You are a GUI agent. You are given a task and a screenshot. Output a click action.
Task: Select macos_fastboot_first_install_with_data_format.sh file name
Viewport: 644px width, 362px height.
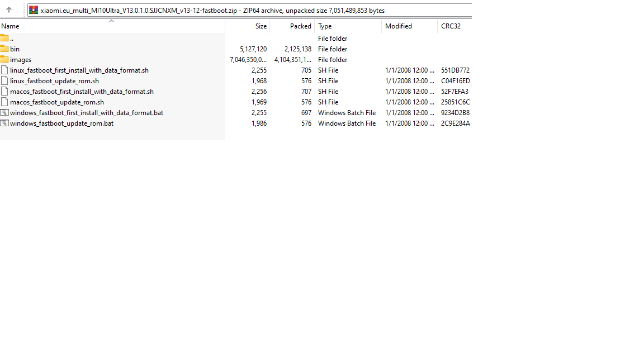click(82, 92)
